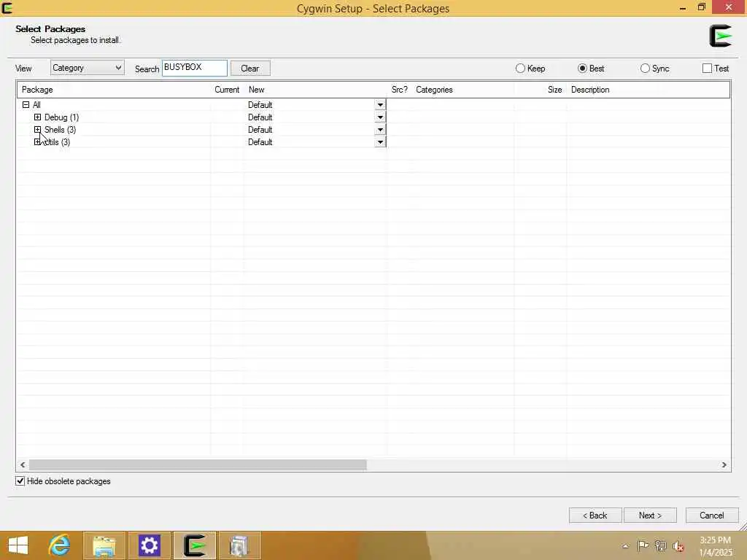Select the Shells (3) tree row label
This screenshot has height=560, width=747.
[60, 130]
